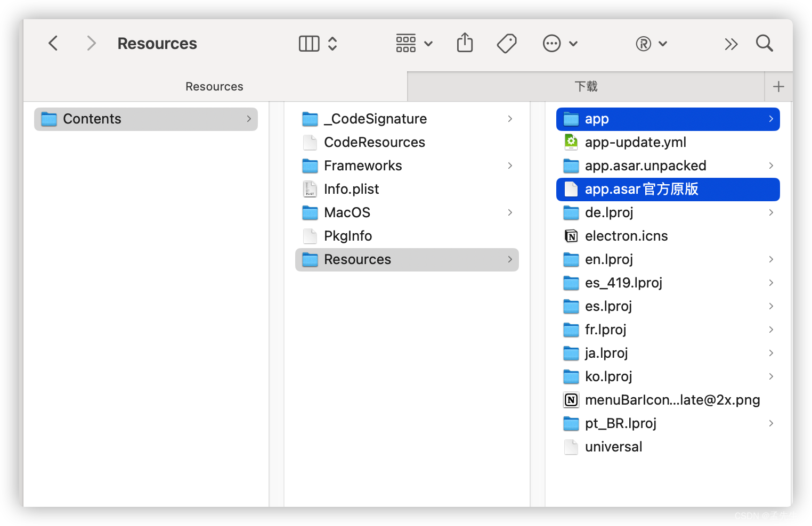Switch to the Resources tab

pos(215,86)
